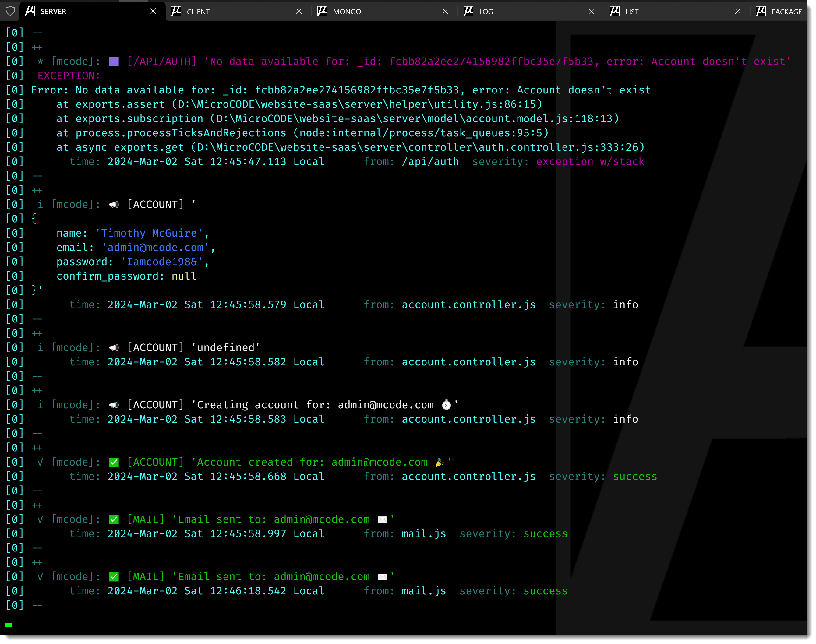Click the MONGO tab's terminal icon
This screenshot has width=816, height=644.
(x=322, y=11)
